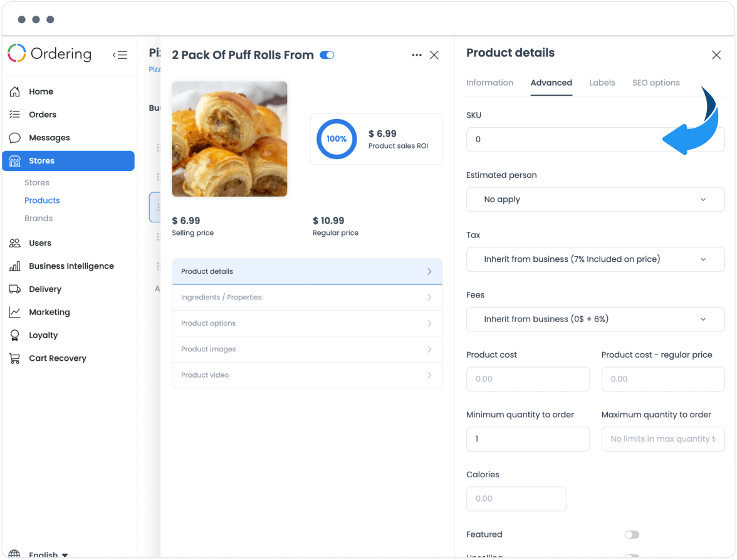The image size is (737, 560).
Task: Open the Estimated person dropdown
Action: 595,199
